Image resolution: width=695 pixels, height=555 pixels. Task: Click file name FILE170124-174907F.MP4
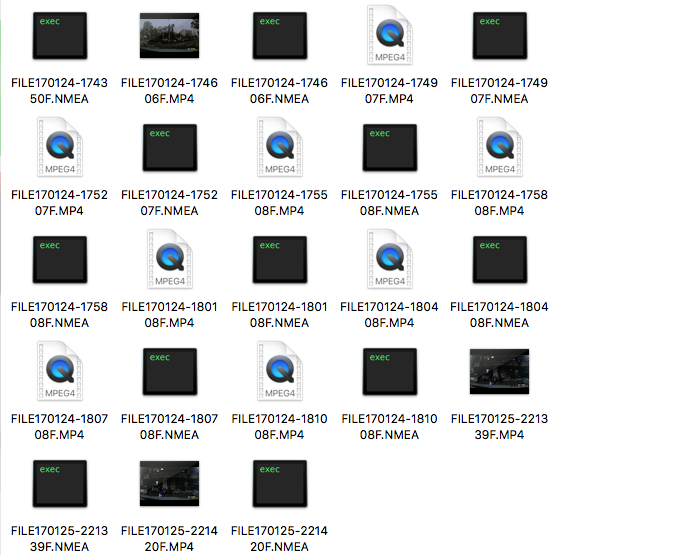tap(389, 90)
